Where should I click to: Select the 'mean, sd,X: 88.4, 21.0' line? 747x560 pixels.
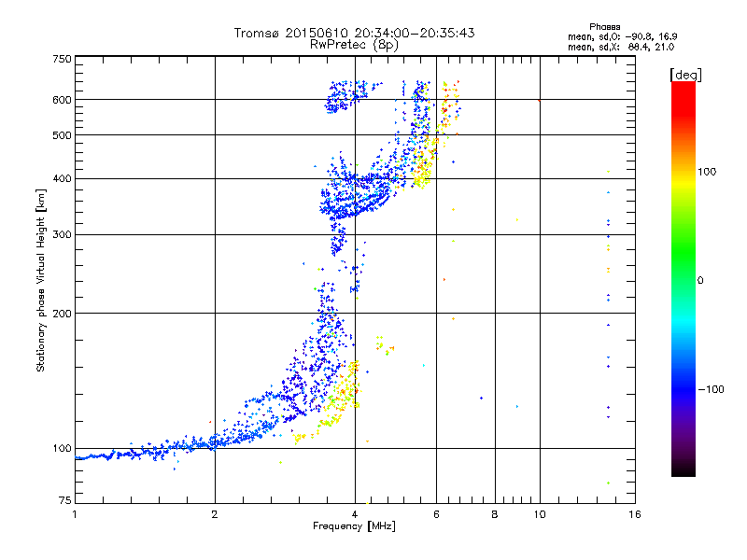(621, 48)
